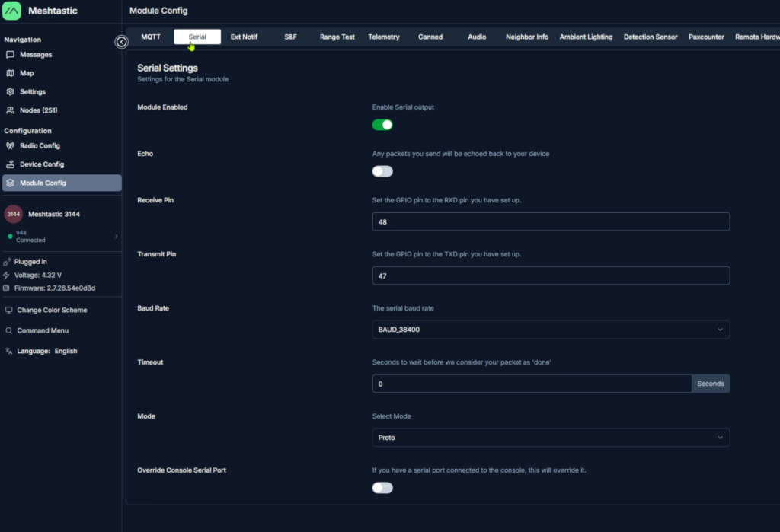The width and height of the screenshot is (780, 532).
Task: Click the Receive Pin input field
Action: [551, 221]
